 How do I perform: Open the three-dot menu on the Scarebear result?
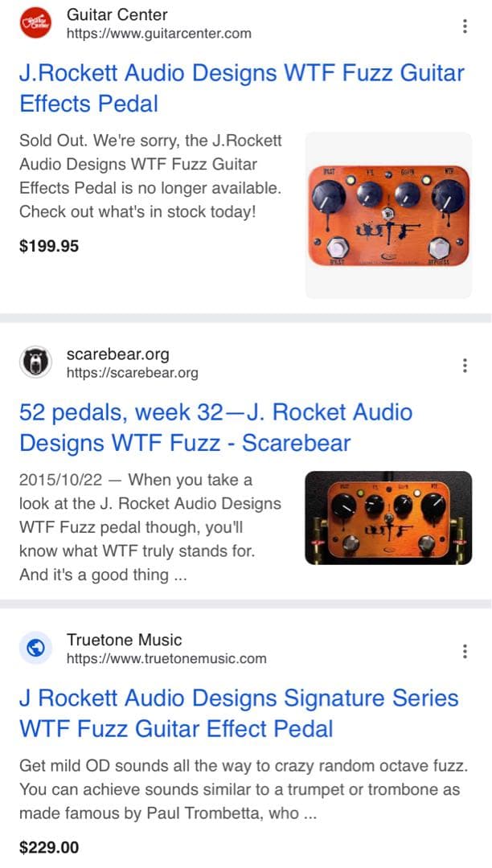tap(465, 365)
